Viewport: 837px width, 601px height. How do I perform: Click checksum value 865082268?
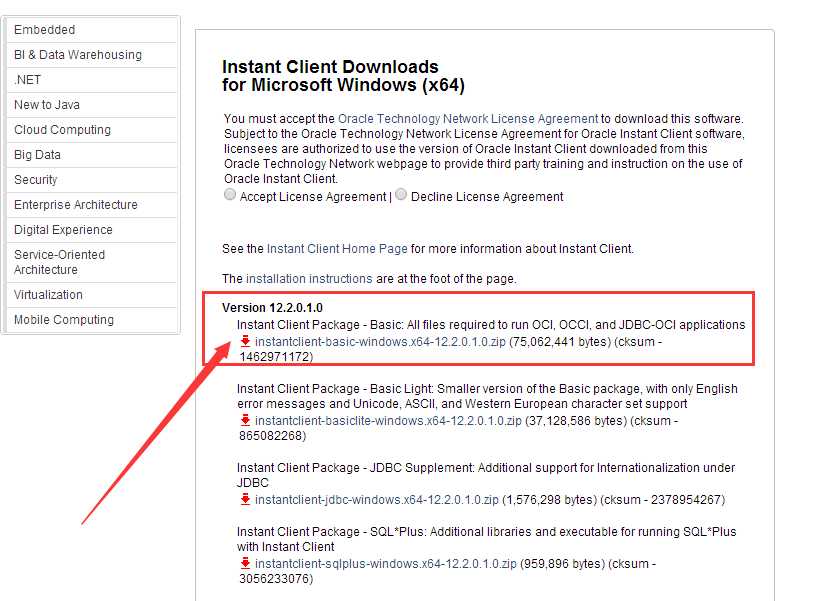(x=270, y=436)
